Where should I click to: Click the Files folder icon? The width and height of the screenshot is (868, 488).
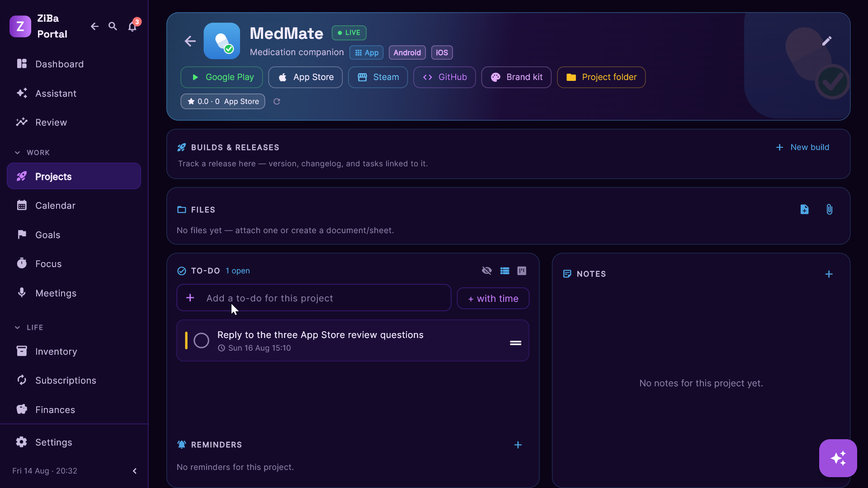[182, 210]
